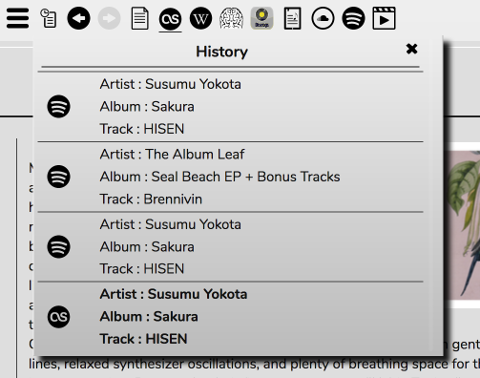Screen dimensions: 480x378
Task: Click Spotify icon beside Seal Beach EP
Action: (59, 177)
